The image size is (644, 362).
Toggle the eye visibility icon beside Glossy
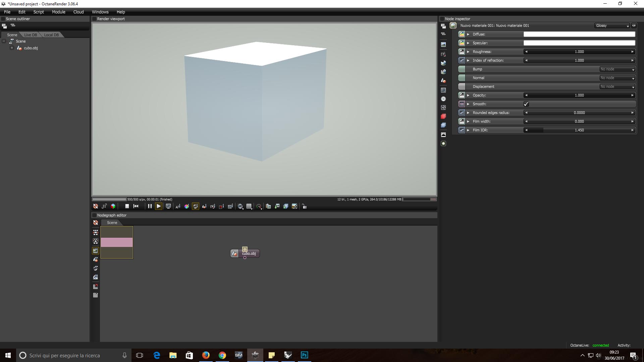[634, 25]
